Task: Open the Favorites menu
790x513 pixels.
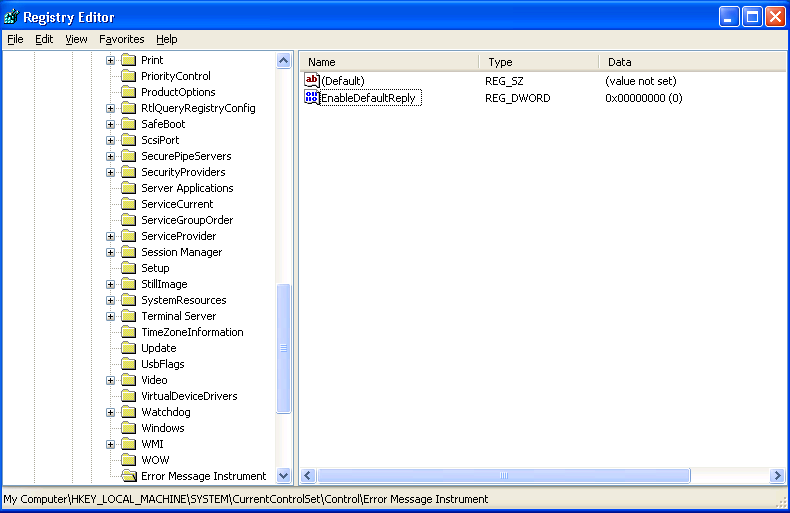Action: coord(121,39)
